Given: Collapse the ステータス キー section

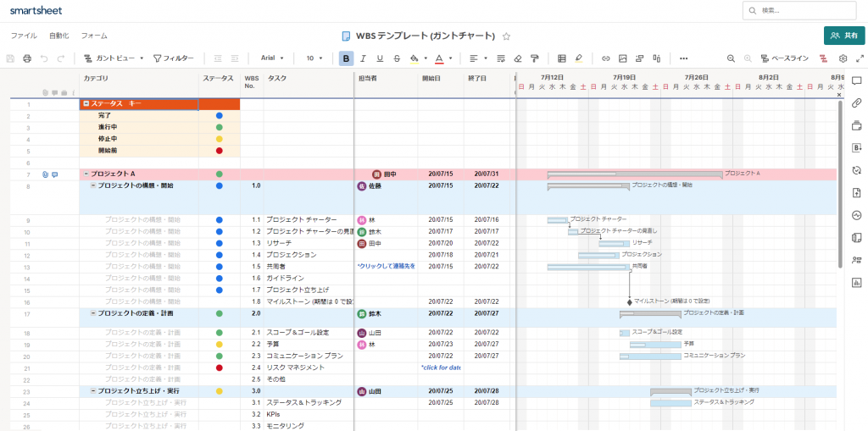Looking at the screenshot, I should click(86, 103).
